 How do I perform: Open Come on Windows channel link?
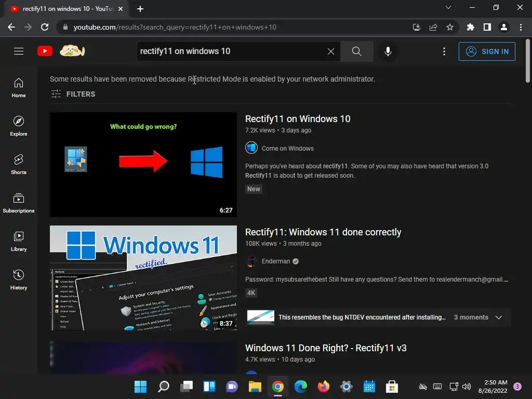(x=287, y=148)
